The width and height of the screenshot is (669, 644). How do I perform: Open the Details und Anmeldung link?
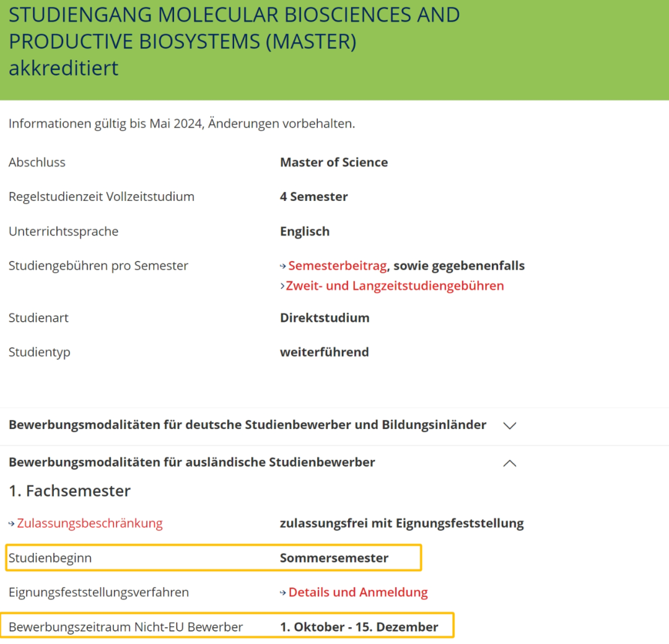coord(358,593)
